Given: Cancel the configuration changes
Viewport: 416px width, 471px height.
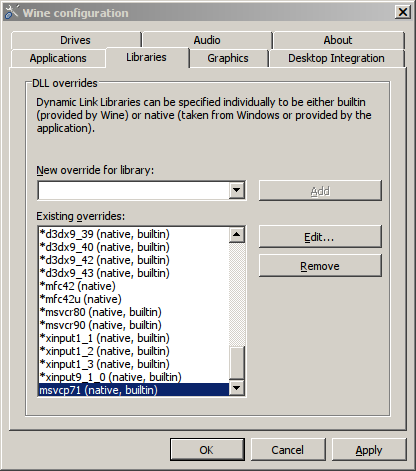Looking at the screenshot, I should click(288, 450).
